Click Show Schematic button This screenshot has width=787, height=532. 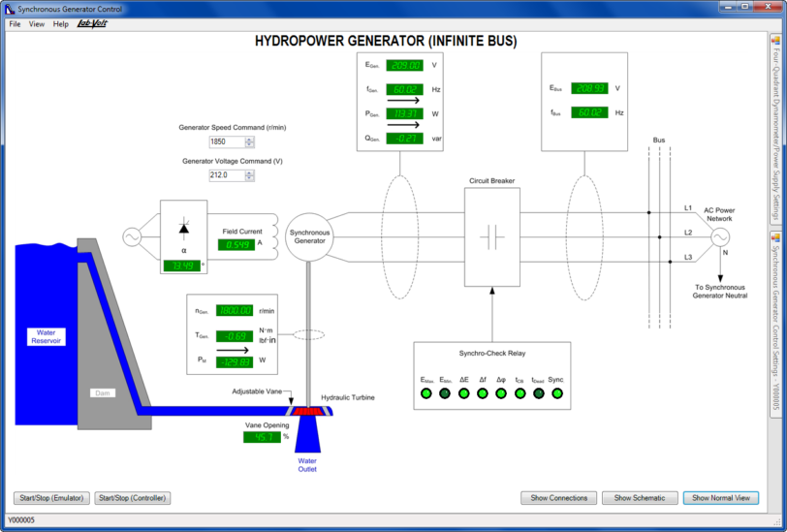[x=640, y=498]
